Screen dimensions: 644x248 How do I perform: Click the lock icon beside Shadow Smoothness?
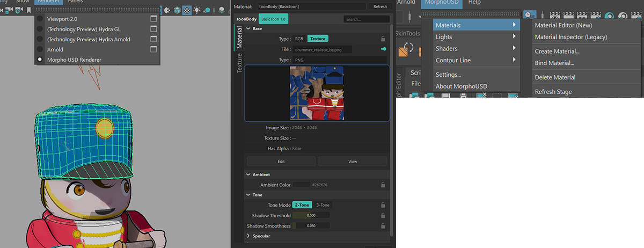click(383, 226)
